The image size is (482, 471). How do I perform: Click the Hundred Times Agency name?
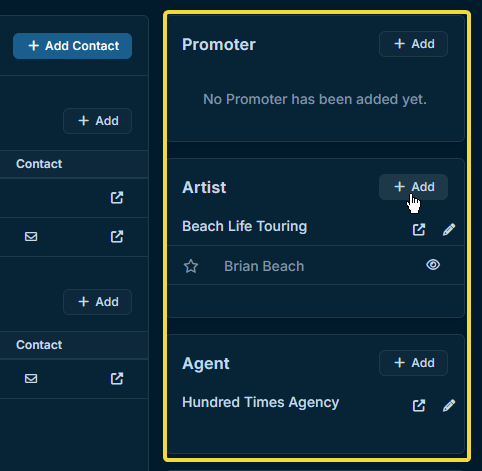pos(260,402)
